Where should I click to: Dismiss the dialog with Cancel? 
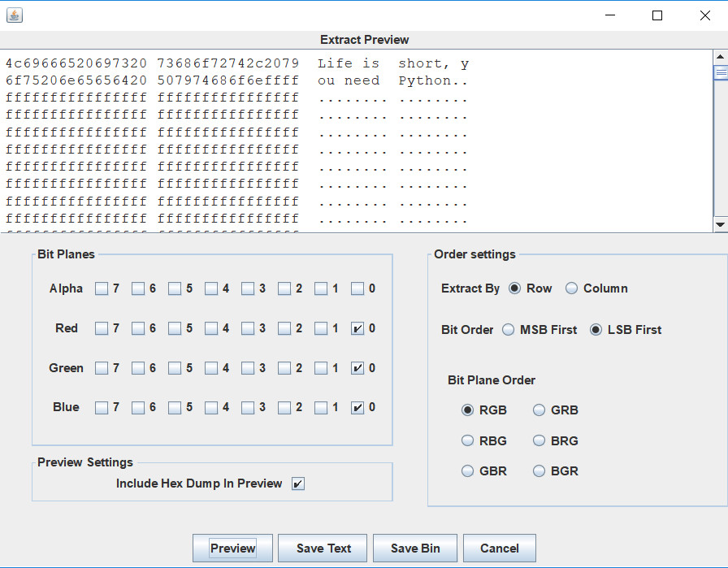click(499, 548)
